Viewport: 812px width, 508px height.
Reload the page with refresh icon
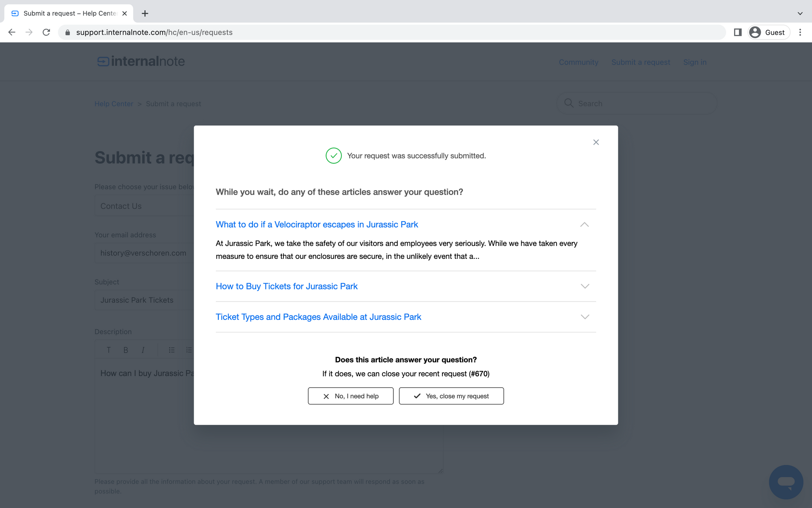point(46,33)
